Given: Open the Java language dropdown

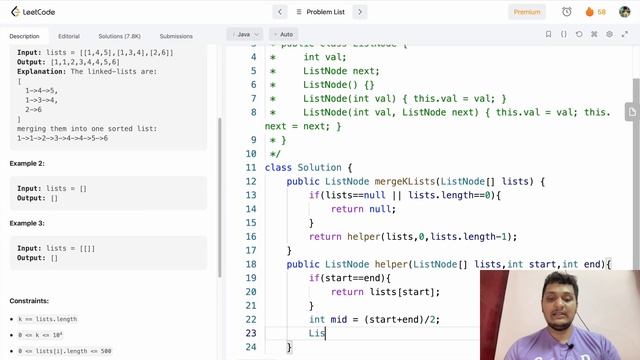Looking at the screenshot, I should (245, 34).
